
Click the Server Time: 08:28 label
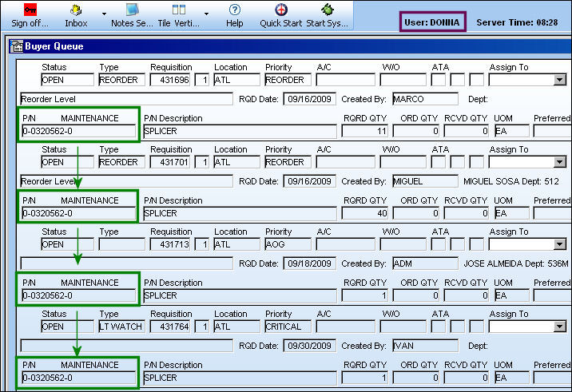(x=518, y=22)
